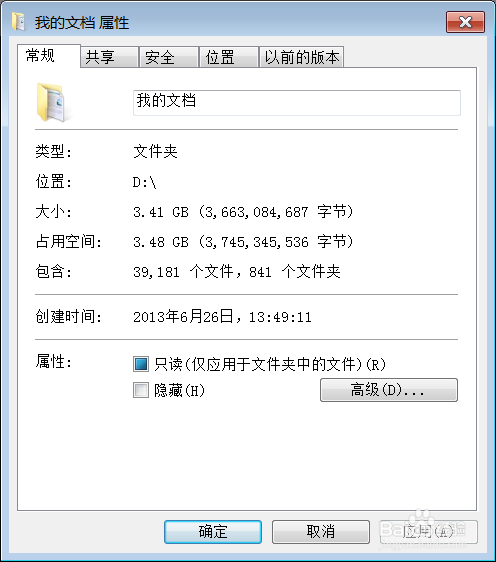Image resolution: width=496 pixels, height=562 pixels.
Task: Click the location value D:\
Action: [x=144, y=182]
